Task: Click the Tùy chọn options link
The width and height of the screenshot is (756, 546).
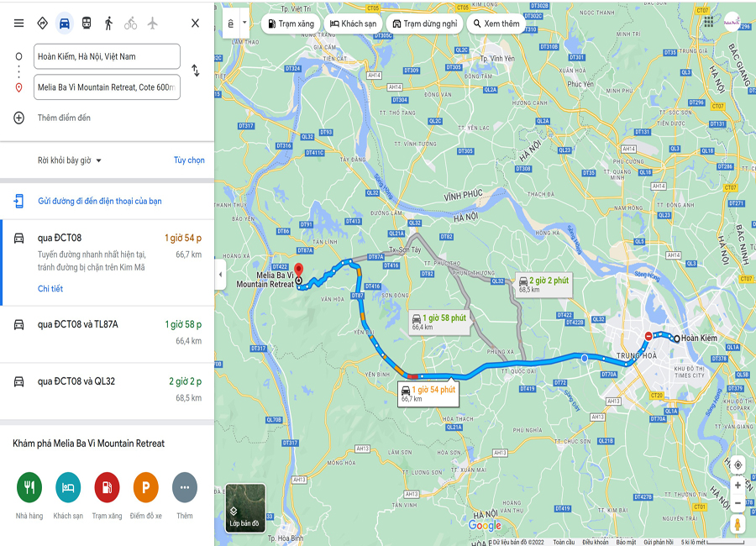Action: [189, 160]
